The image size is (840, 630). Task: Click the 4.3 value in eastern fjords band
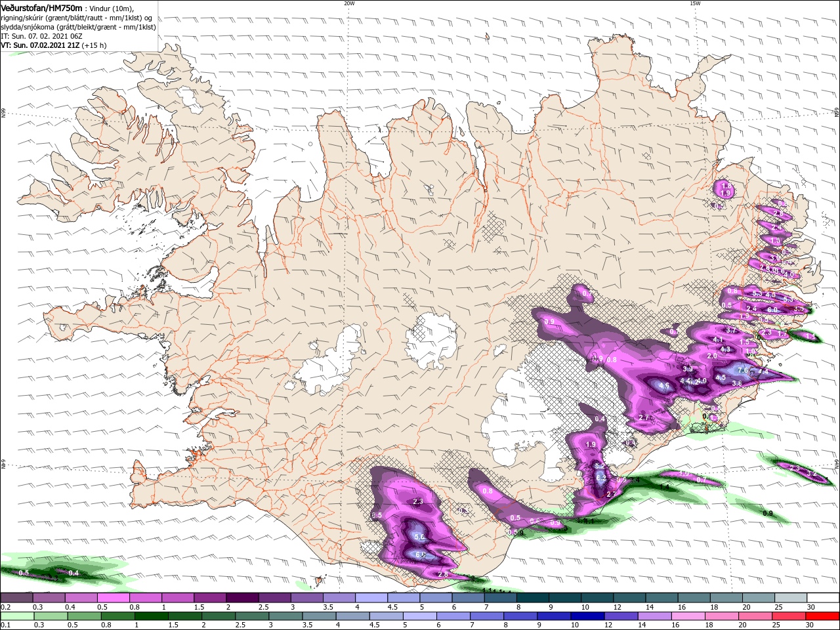tap(725, 349)
